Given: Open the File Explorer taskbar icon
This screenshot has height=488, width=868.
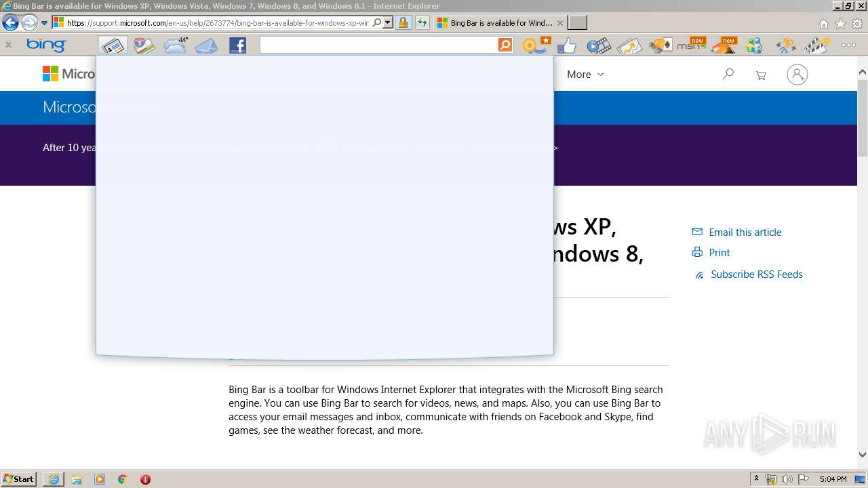Looking at the screenshot, I should point(77,479).
